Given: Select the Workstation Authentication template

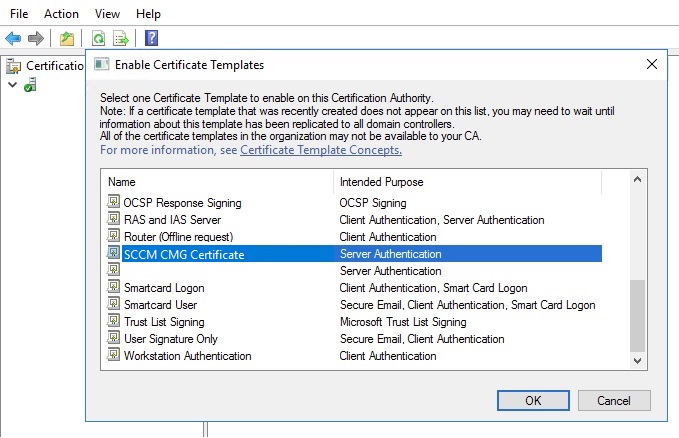Looking at the screenshot, I should (188, 356).
